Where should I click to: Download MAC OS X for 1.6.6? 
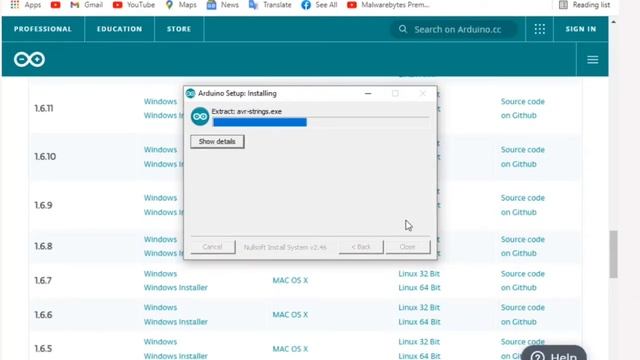(x=290, y=315)
